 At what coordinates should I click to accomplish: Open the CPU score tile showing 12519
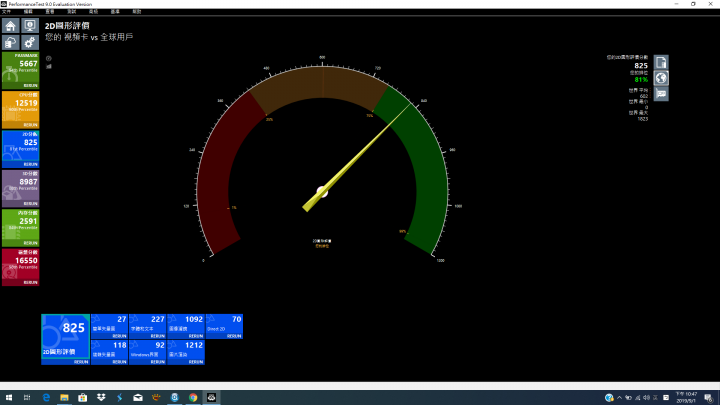(x=21, y=109)
